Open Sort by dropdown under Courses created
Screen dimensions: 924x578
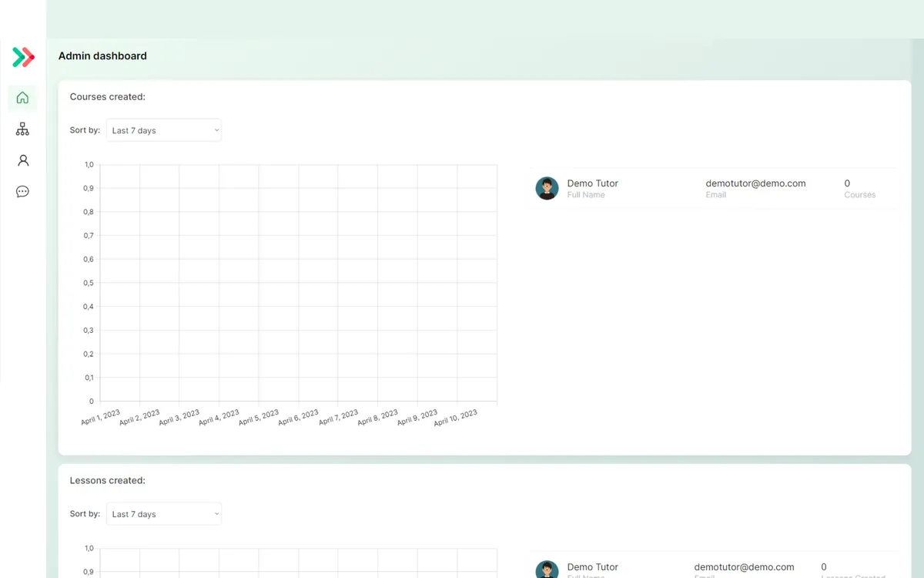(x=164, y=130)
